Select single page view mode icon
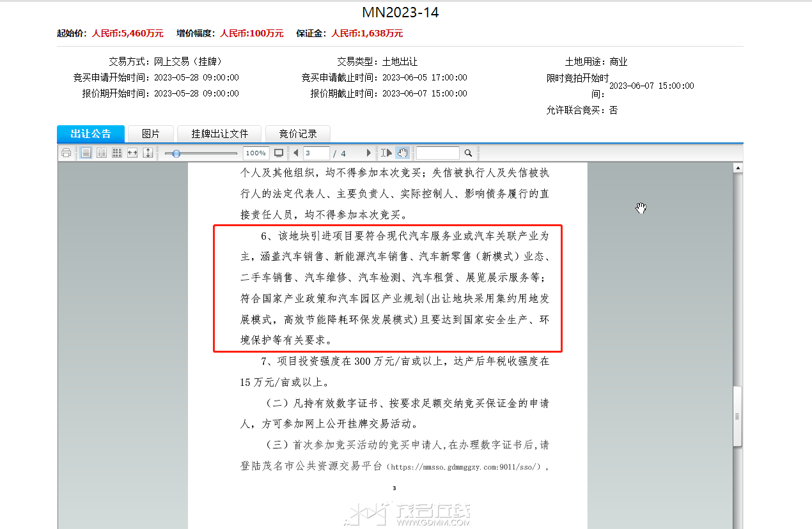Viewport: 812px width, 529px height. (86, 153)
